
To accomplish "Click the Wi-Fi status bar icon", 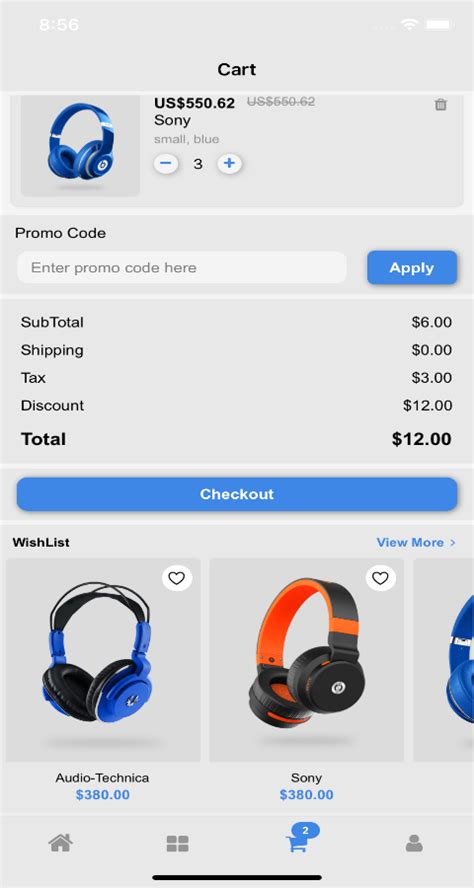I will point(408,24).
